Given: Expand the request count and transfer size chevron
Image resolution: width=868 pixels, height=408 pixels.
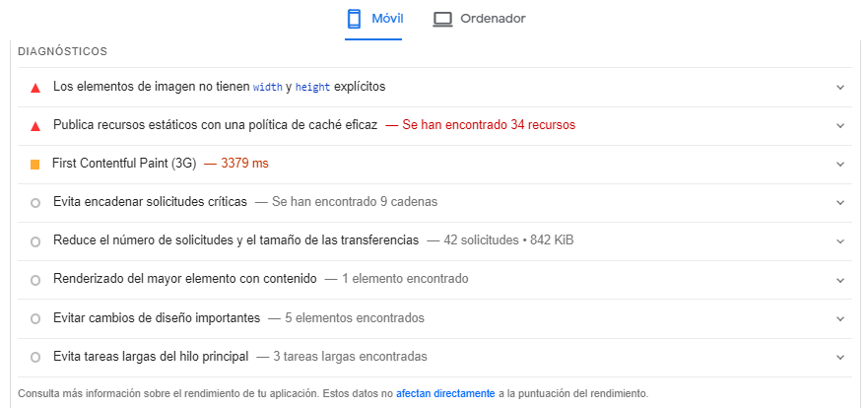Looking at the screenshot, I should [x=839, y=240].
